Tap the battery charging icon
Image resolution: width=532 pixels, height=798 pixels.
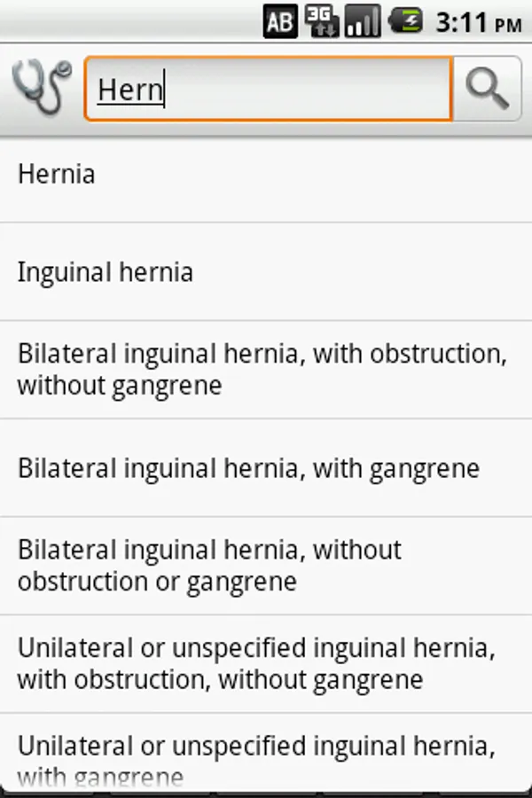pyautogui.click(x=406, y=21)
